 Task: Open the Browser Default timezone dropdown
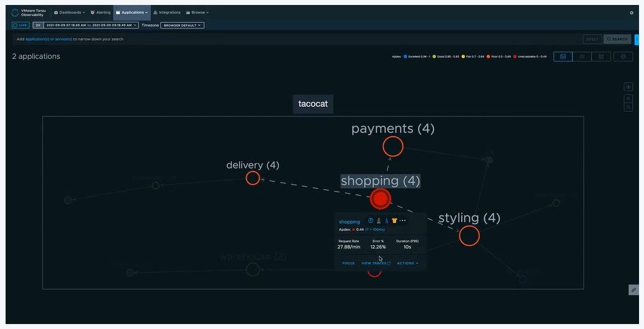pos(183,25)
